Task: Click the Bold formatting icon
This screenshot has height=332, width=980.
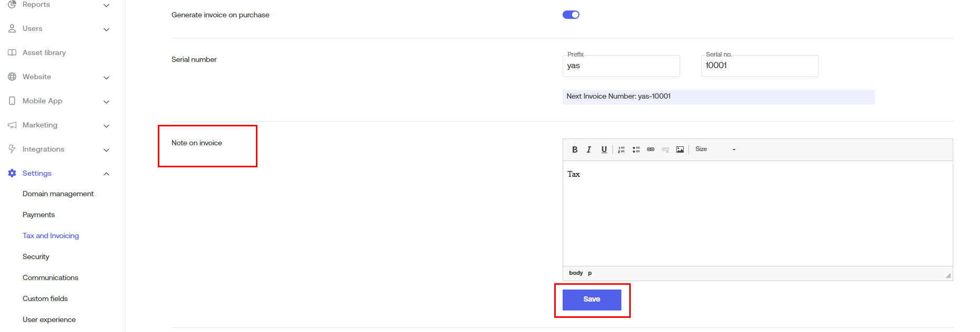Action: coord(575,149)
